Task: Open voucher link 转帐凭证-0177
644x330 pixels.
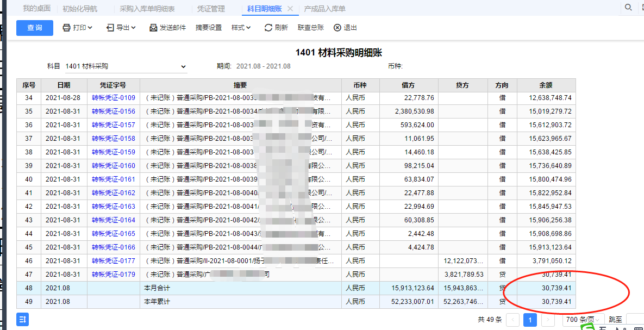Action: tap(114, 260)
